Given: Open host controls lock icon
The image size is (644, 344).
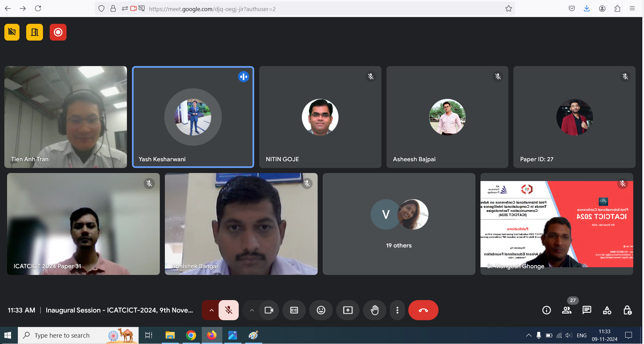Looking at the screenshot, I should (x=627, y=310).
